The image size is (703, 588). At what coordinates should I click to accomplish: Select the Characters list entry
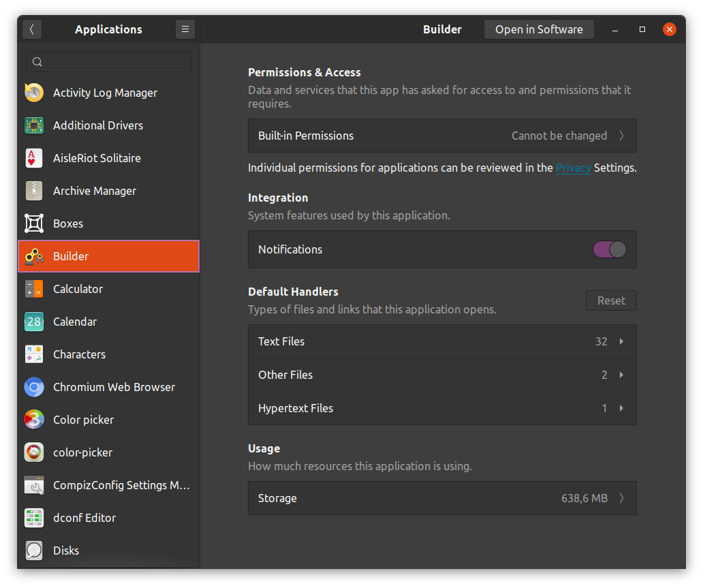(x=108, y=355)
